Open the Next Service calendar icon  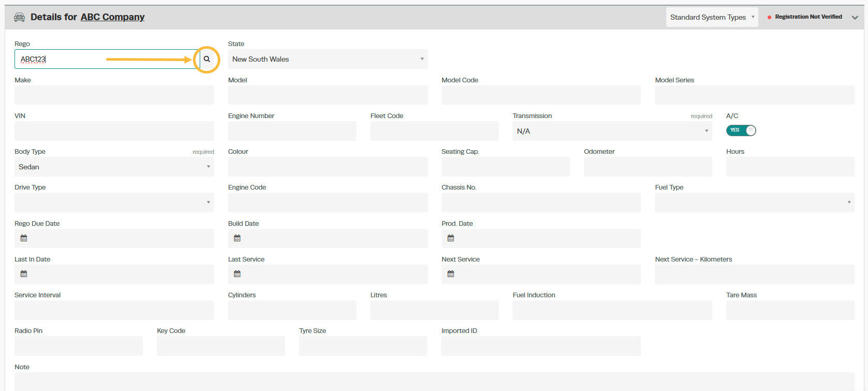click(x=451, y=274)
